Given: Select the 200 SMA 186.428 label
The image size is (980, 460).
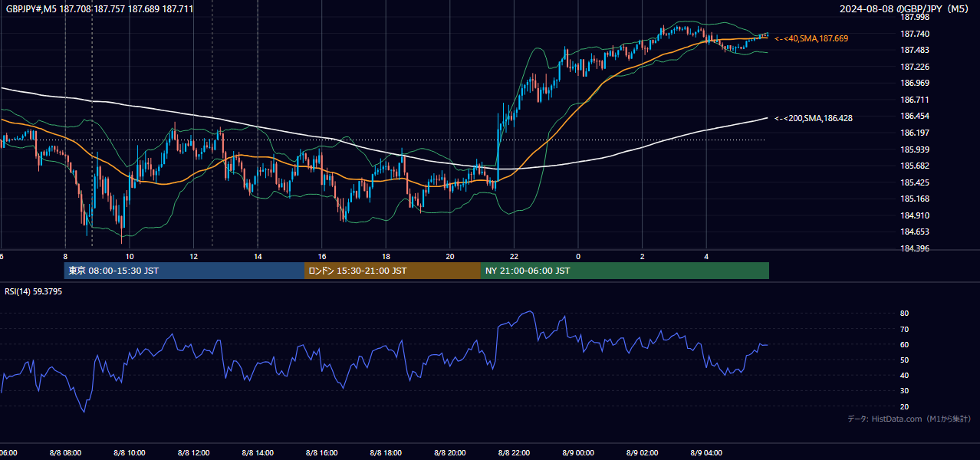Looking at the screenshot, I should coord(814,118).
